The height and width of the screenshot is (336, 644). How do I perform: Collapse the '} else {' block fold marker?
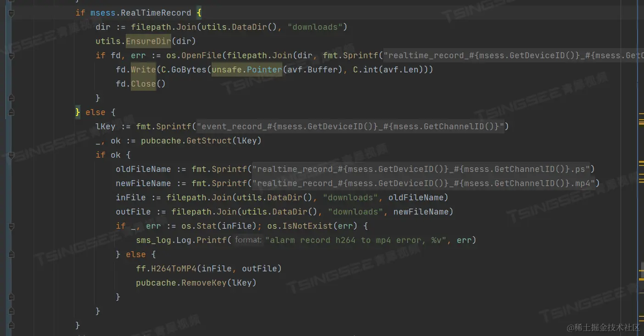tap(11, 112)
